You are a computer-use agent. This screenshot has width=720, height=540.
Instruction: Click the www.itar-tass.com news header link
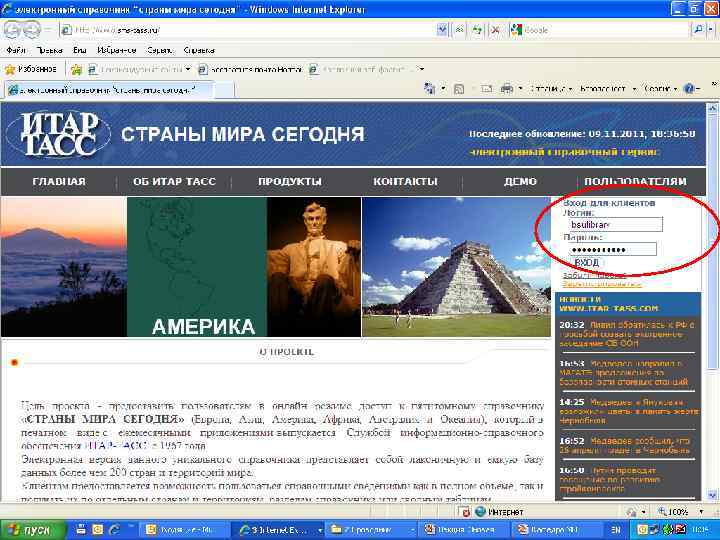click(609, 308)
